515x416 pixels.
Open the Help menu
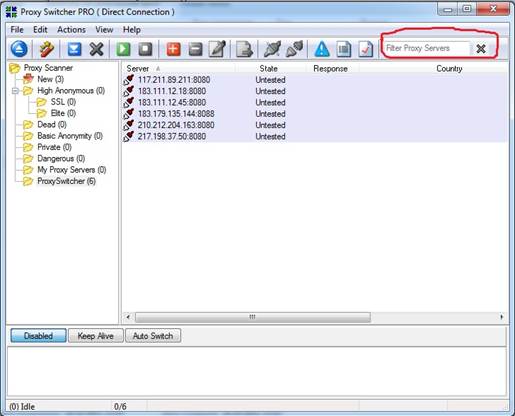[x=132, y=30]
